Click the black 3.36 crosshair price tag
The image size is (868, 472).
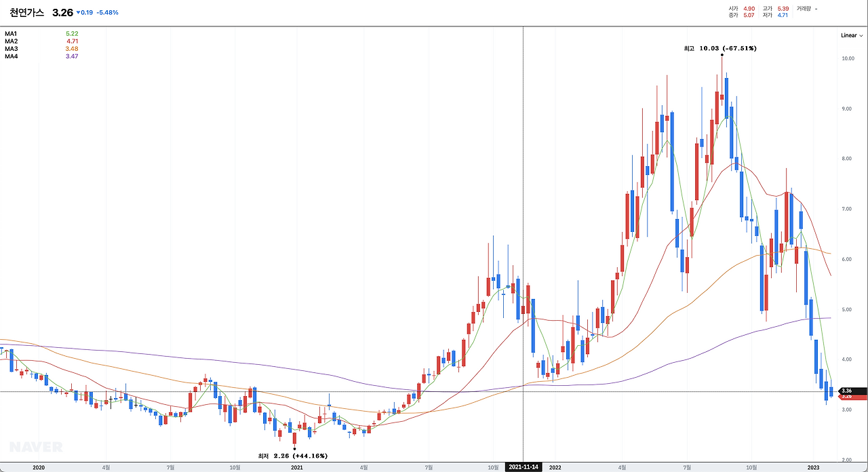(x=852, y=391)
